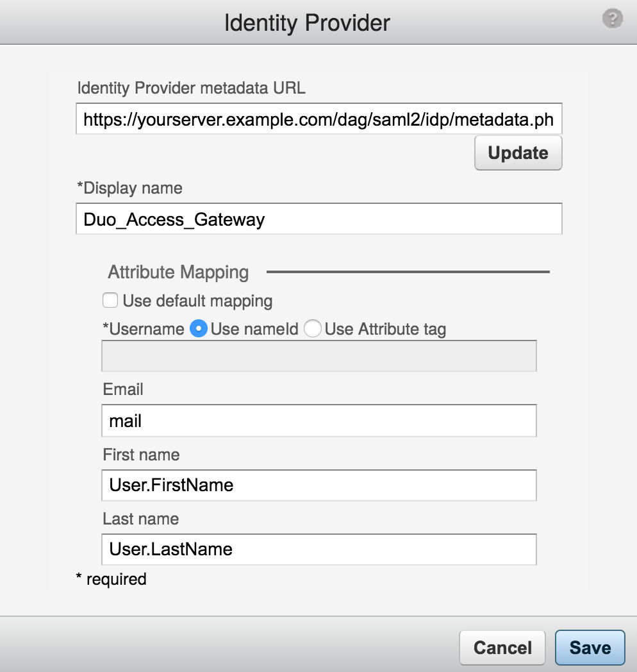
Task: Click the Update button
Action: (518, 153)
